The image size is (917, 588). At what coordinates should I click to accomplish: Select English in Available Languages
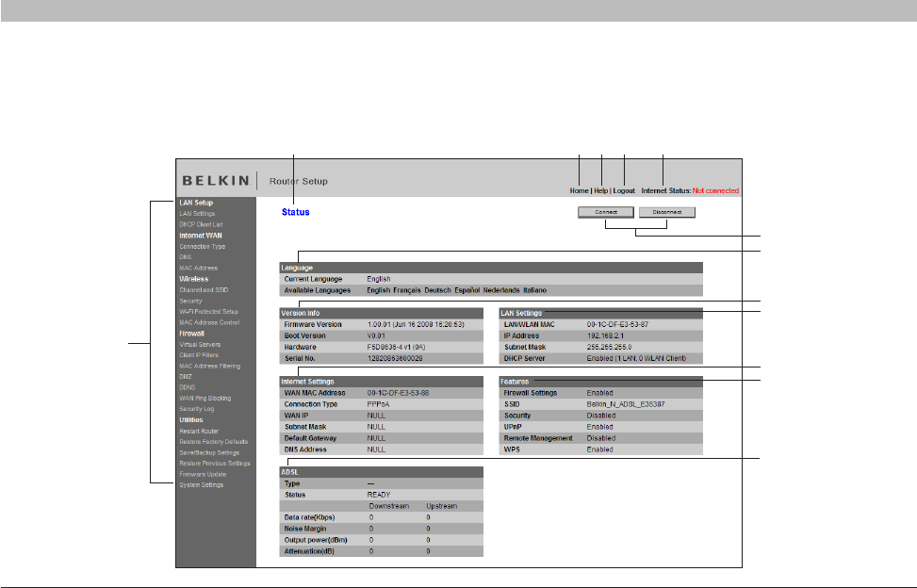(x=378, y=290)
